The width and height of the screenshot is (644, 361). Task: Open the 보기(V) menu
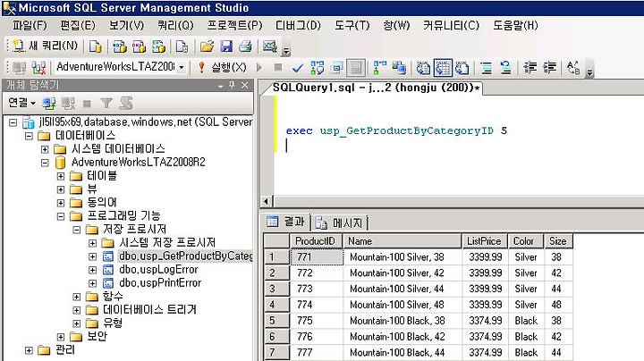pyautogui.click(x=126, y=25)
